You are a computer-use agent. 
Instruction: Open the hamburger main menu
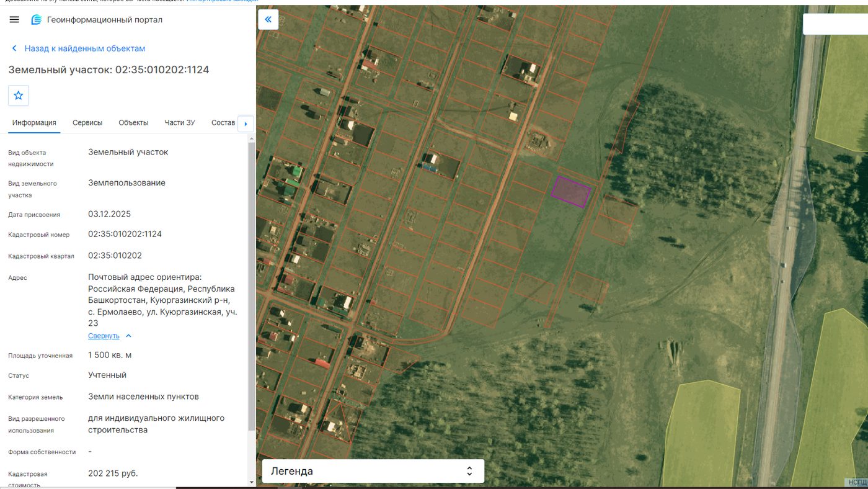click(14, 20)
